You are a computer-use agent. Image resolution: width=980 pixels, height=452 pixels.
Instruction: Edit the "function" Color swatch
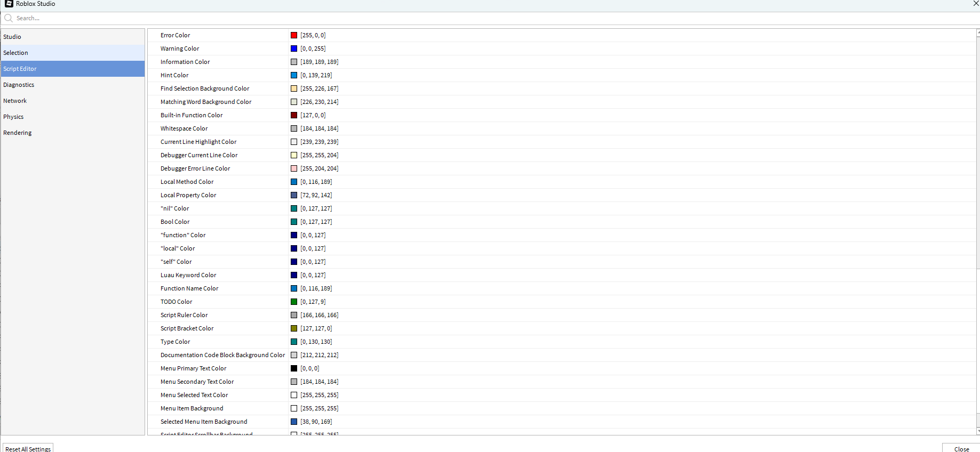pos(294,235)
